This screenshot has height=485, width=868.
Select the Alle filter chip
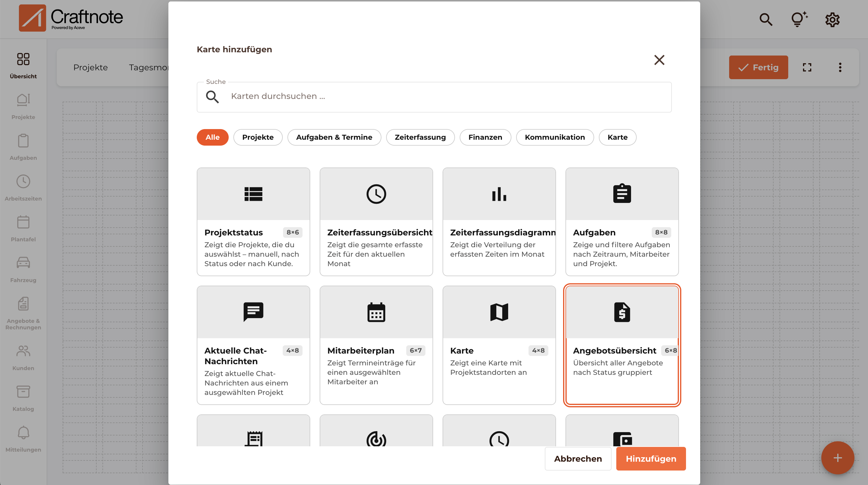click(x=212, y=137)
